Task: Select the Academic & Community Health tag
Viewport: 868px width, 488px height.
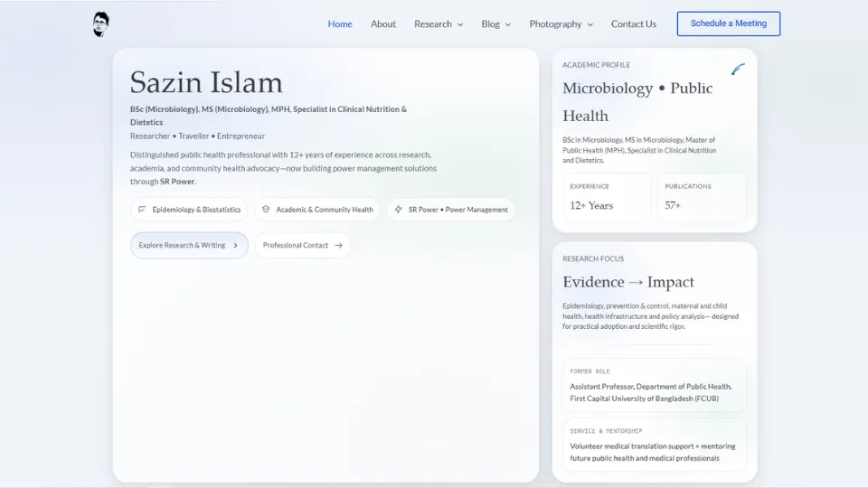Action: tap(316, 210)
